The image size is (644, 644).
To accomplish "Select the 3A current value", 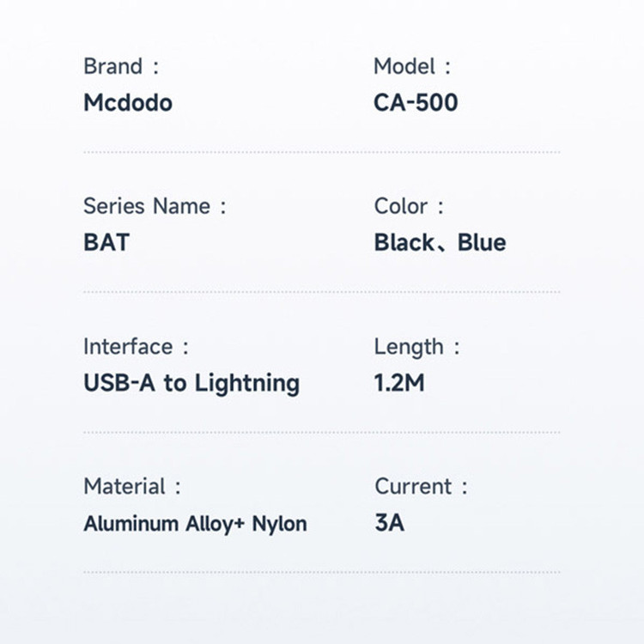I will coord(389,523).
